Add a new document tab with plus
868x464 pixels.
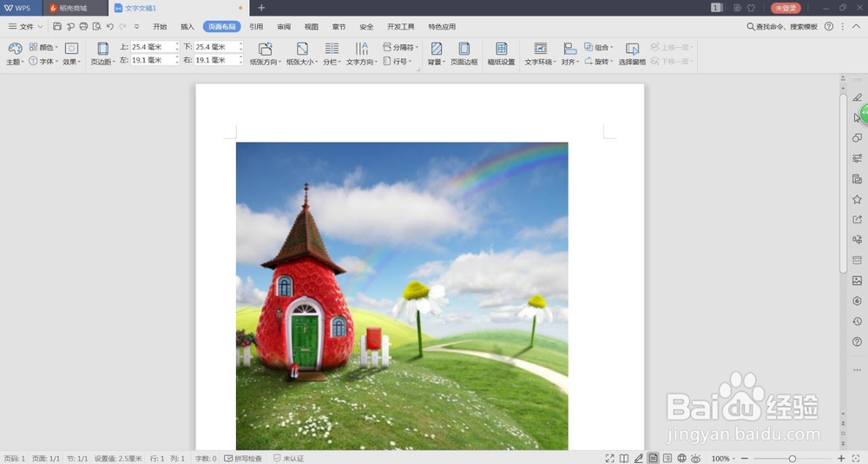(x=261, y=8)
